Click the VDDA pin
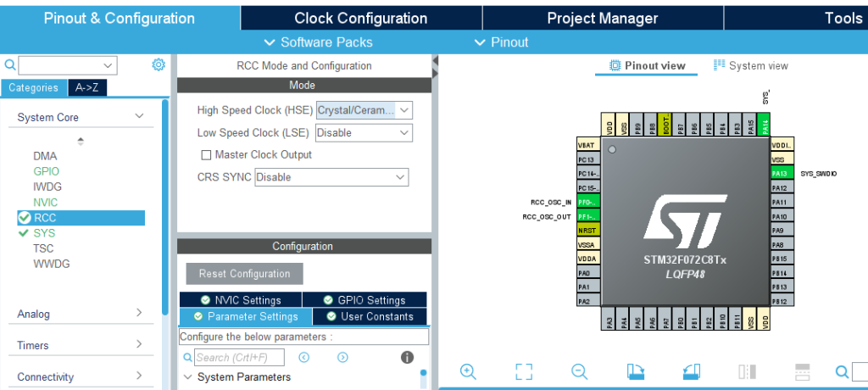The image size is (868, 390). 588,259
